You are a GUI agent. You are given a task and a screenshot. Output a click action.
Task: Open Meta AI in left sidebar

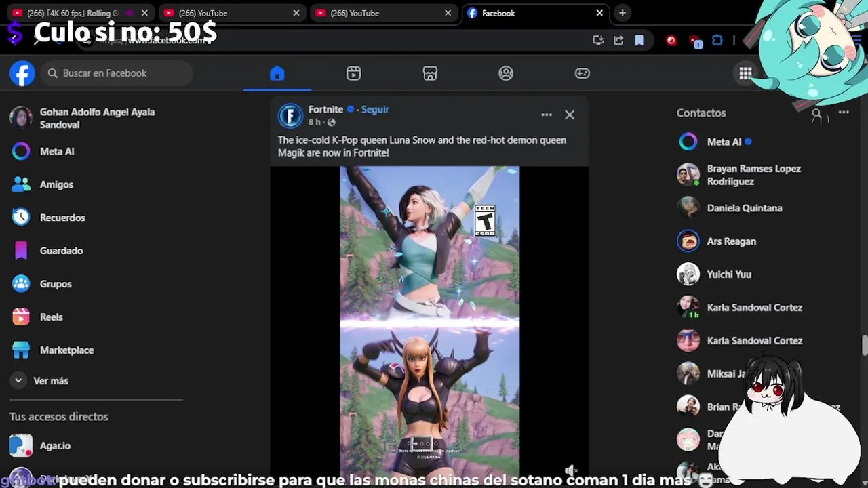coord(92,151)
